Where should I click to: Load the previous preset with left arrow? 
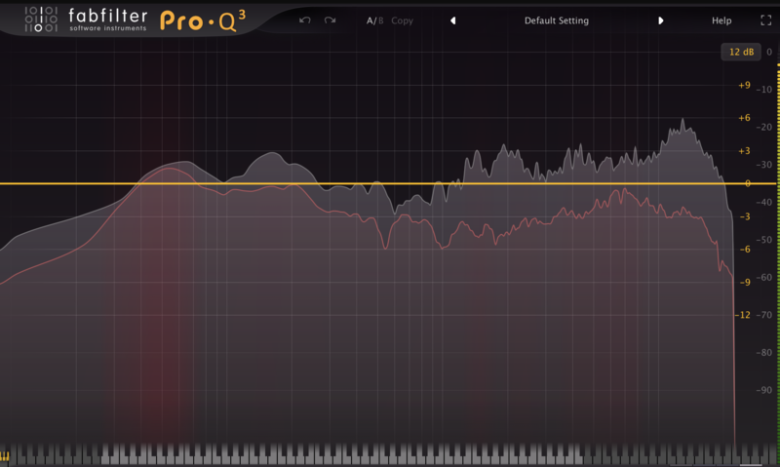click(453, 20)
